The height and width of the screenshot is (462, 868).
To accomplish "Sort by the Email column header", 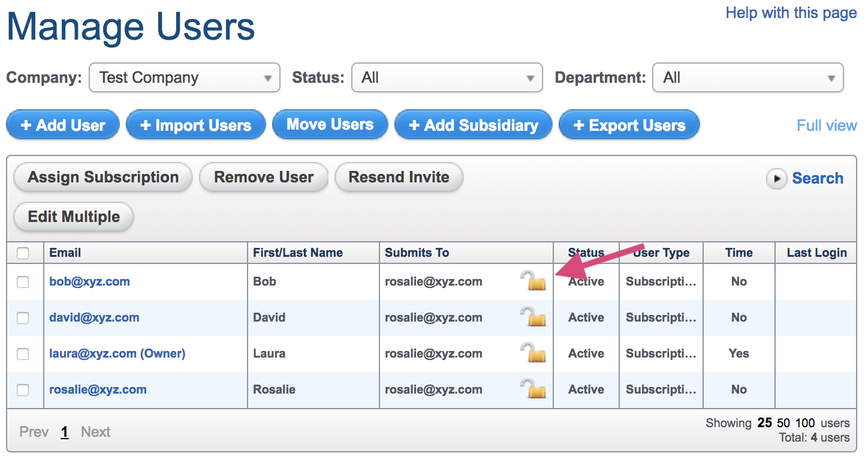I will (x=65, y=253).
